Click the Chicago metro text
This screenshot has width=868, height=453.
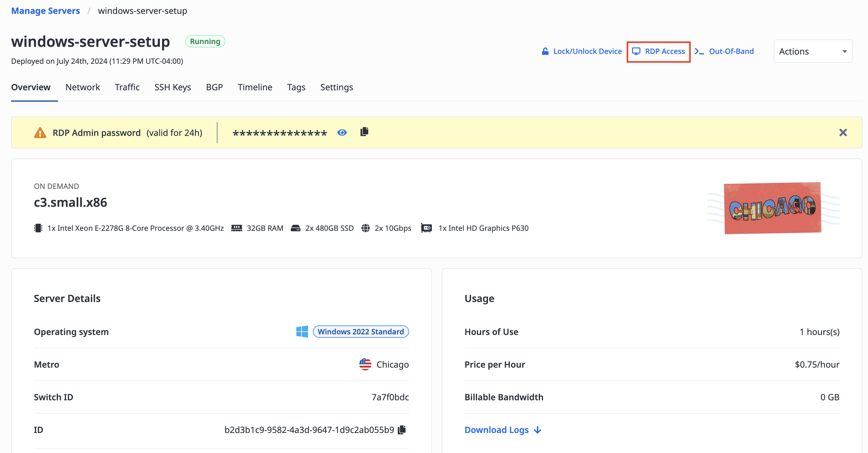point(392,364)
